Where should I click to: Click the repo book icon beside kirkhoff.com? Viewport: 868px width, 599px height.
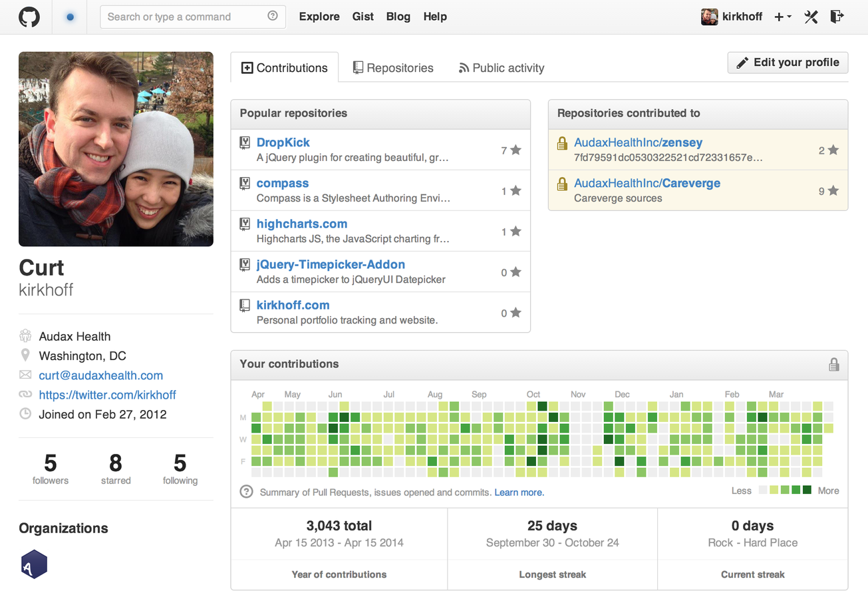245,305
